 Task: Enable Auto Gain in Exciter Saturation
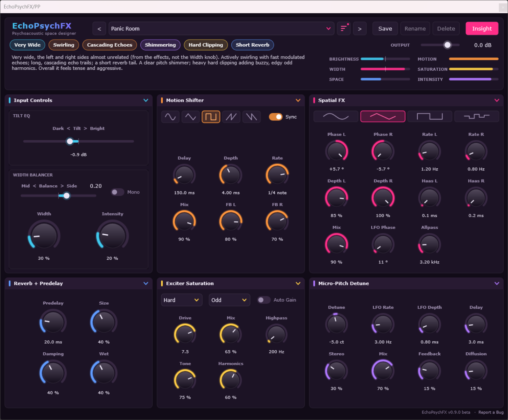point(264,300)
